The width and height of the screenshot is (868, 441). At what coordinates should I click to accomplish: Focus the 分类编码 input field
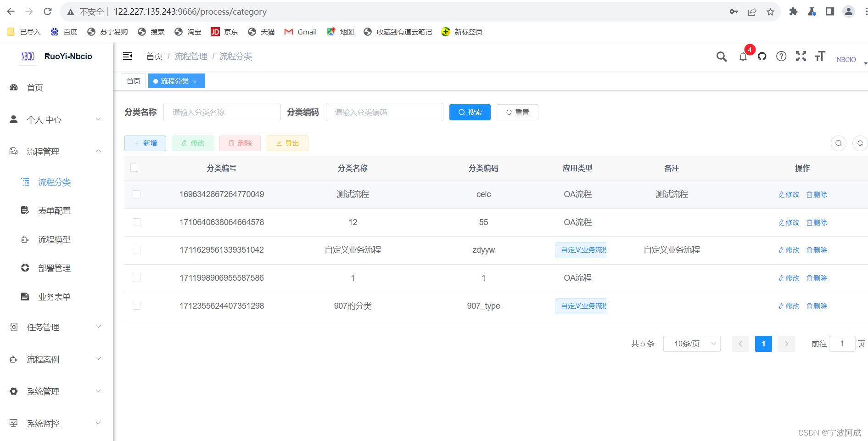(385, 112)
